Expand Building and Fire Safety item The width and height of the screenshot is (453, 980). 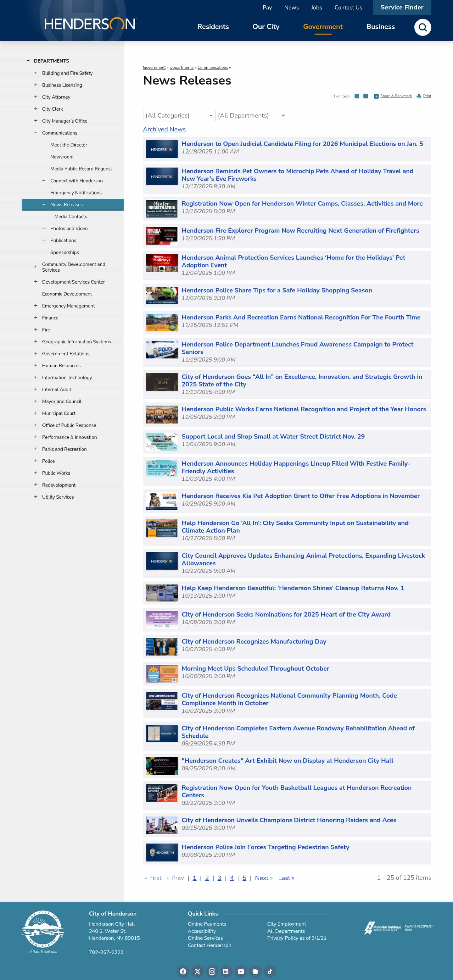tap(36, 73)
